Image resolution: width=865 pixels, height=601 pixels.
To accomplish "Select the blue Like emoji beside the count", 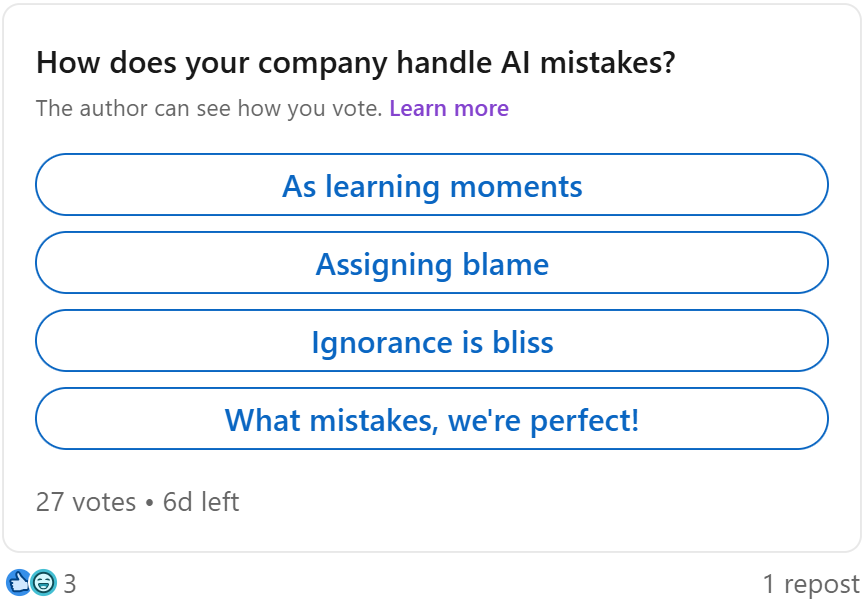I will pyautogui.click(x=19, y=582).
